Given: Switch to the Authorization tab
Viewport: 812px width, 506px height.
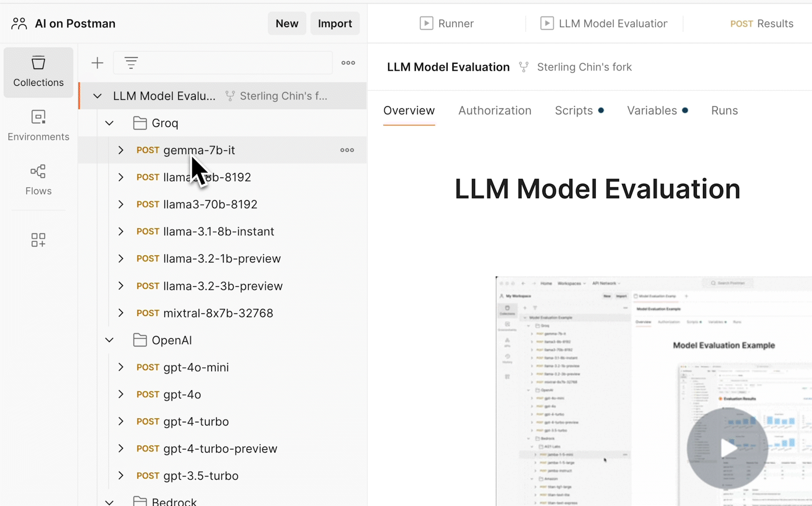Looking at the screenshot, I should coord(495,111).
